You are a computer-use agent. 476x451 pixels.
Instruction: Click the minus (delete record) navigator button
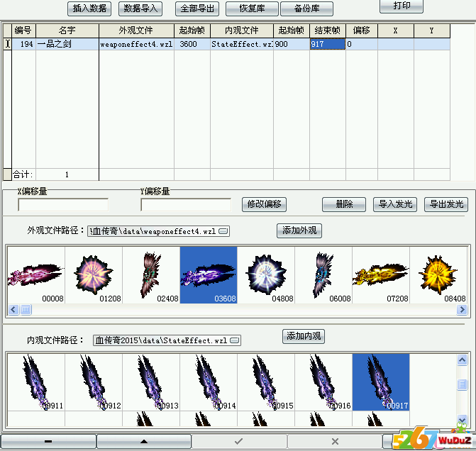(48, 441)
